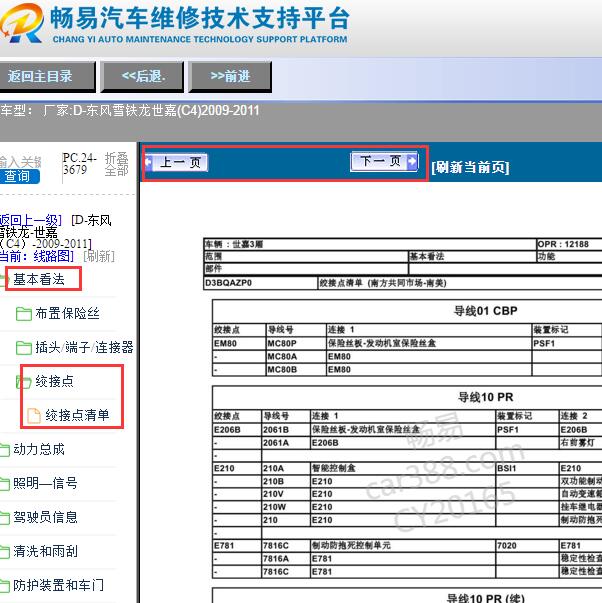Click the 导线10 PR table heading
The height and width of the screenshot is (603, 602).
coord(485,397)
